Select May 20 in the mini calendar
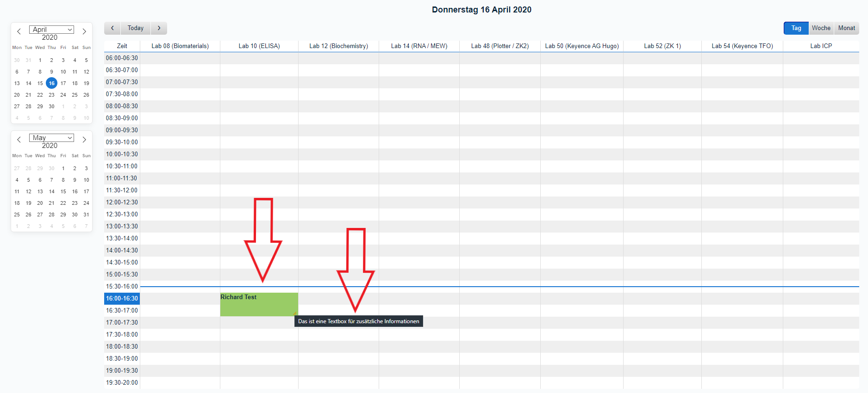 40,203
